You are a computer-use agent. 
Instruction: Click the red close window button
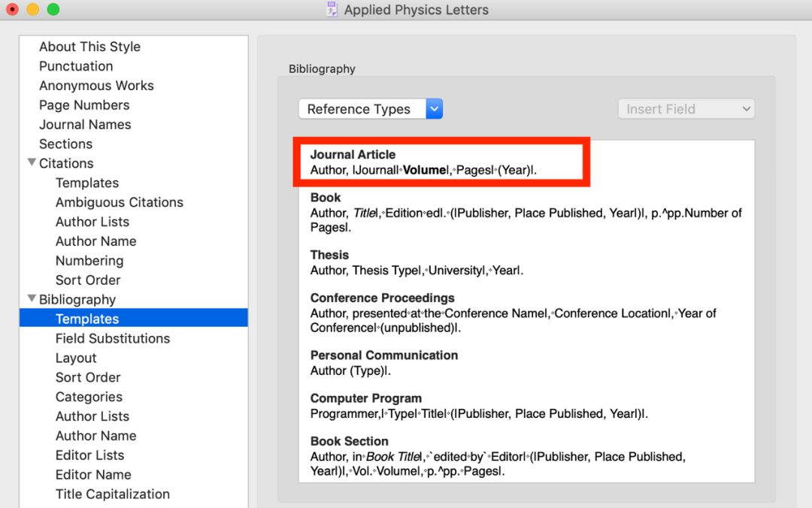(12, 10)
